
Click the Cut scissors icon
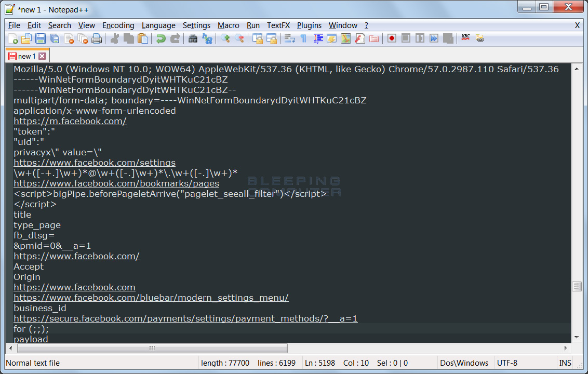115,38
